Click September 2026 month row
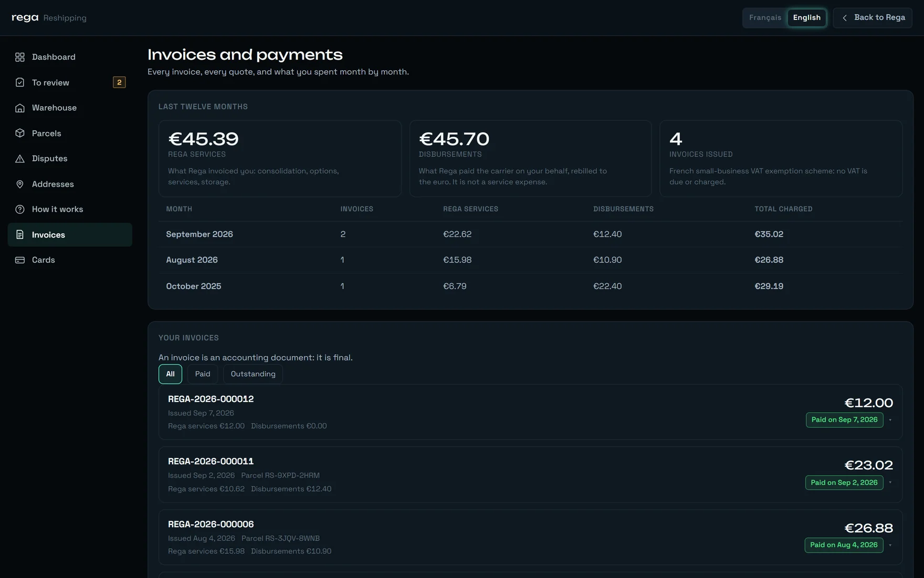 tap(530, 234)
